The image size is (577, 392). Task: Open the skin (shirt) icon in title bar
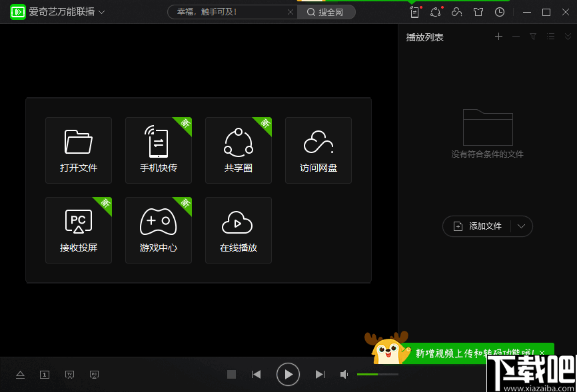click(x=478, y=12)
